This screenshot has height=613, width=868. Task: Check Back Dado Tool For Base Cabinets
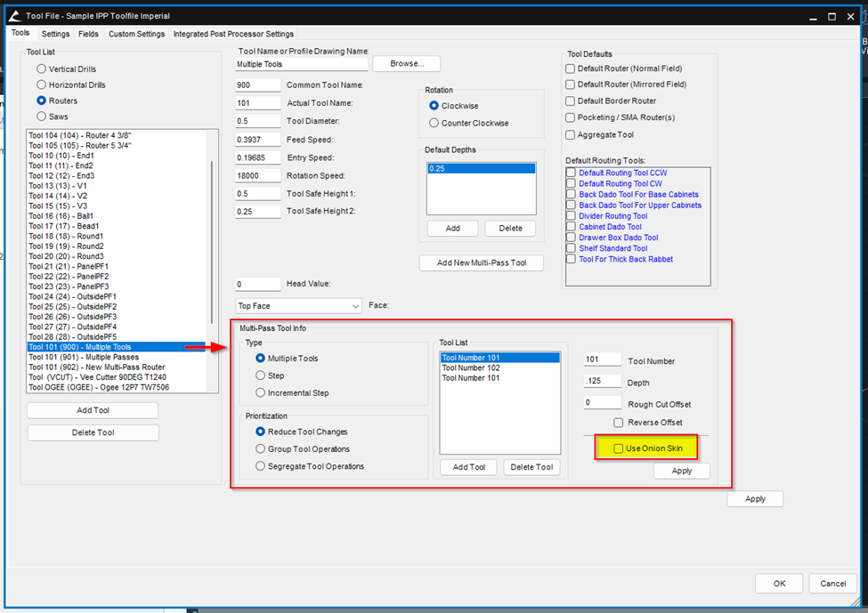pos(572,195)
